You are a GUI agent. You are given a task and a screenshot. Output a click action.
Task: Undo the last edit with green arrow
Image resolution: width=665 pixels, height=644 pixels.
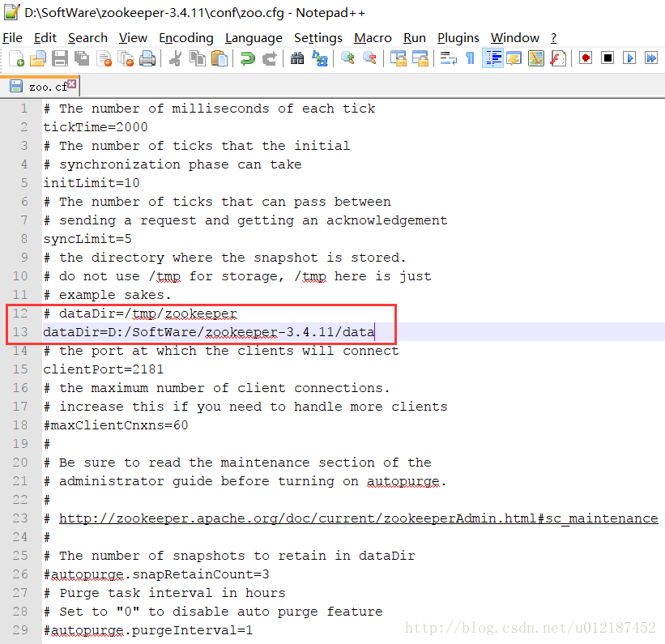click(247, 58)
